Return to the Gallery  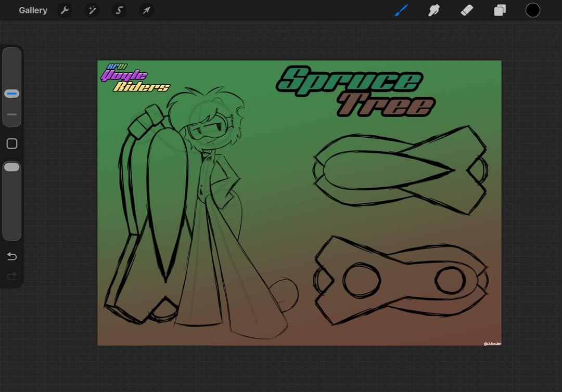pyautogui.click(x=33, y=10)
